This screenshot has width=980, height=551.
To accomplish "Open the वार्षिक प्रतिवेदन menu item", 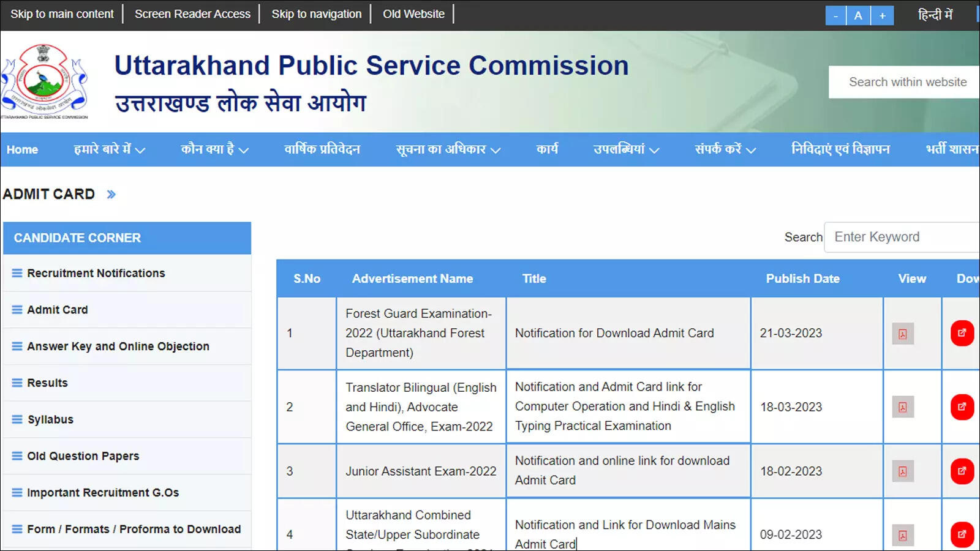I will (x=322, y=149).
